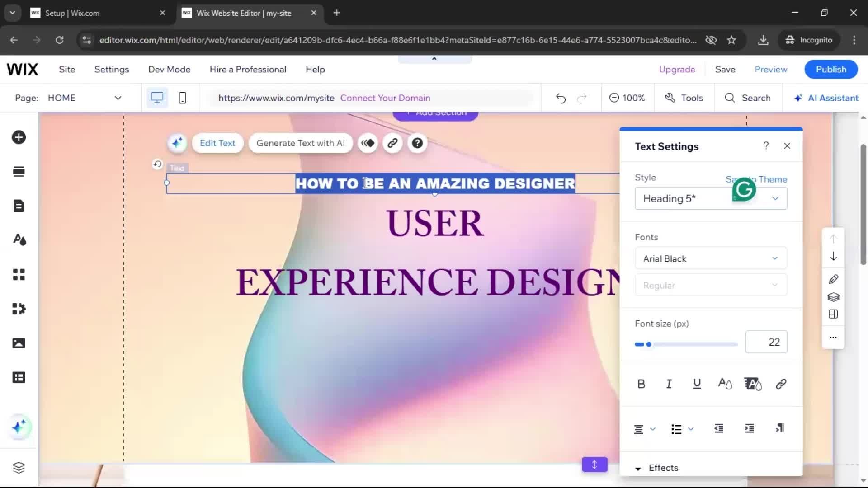Click Generate Text with AI
This screenshot has width=868, height=488.
301,143
